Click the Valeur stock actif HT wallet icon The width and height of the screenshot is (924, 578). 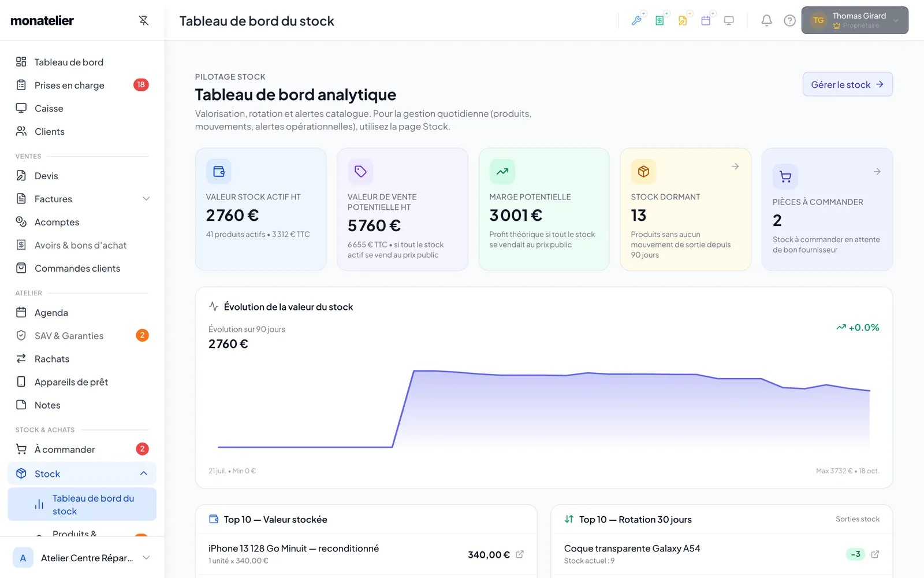(x=219, y=171)
